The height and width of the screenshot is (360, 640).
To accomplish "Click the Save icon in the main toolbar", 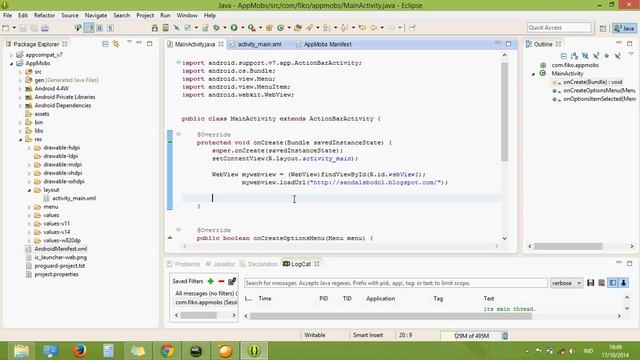I will point(23,28).
